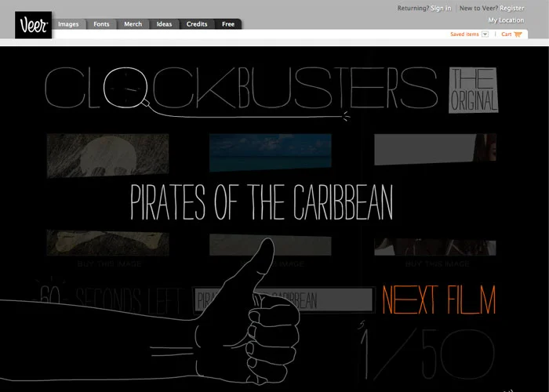Open the Images tab
The height and width of the screenshot is (392, 549).
pos(69,24)
